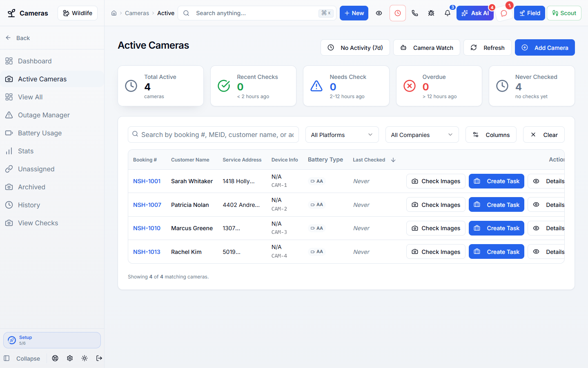Clear the table filters
The height and width of the screenshot is (368, 588).
pyautogui.click(x=544, y=135)
